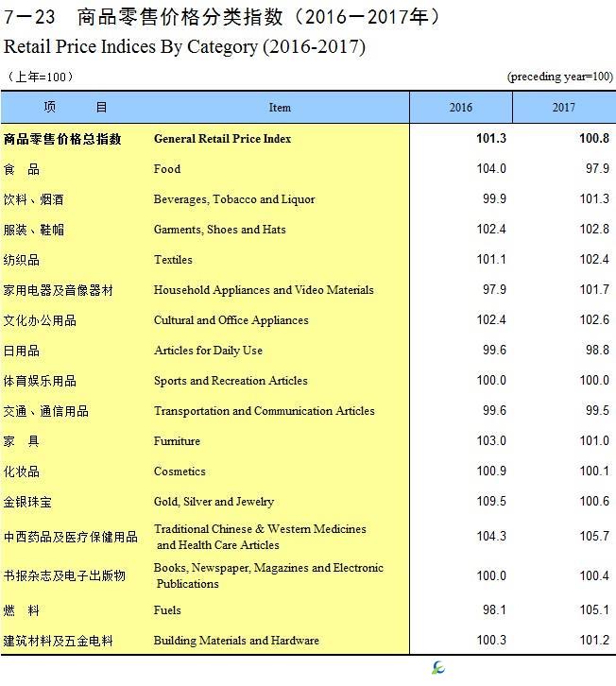Click General index 2017 value 100.8

pos(594,138)
